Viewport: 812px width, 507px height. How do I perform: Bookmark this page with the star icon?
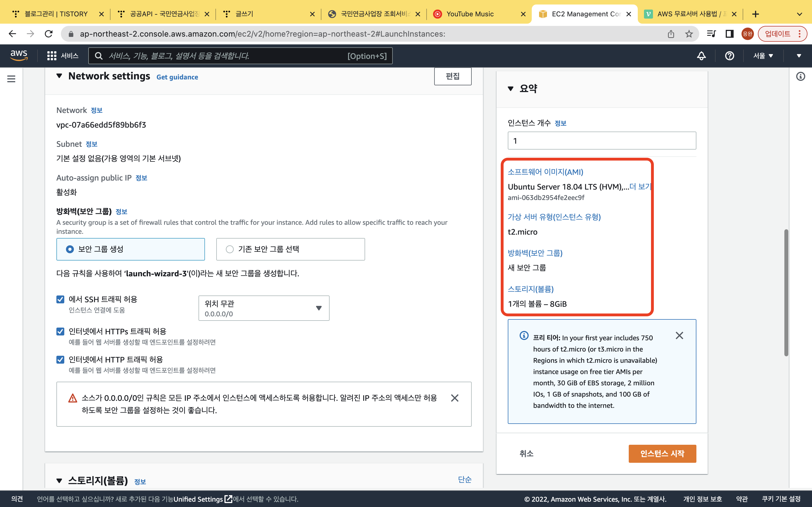coord(689,34)
